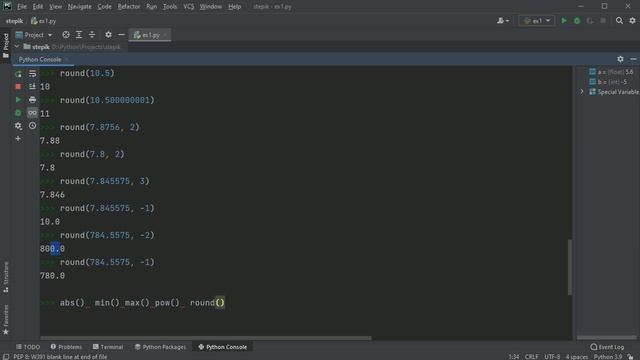Toggle Show Variables glasses icon

coord(32,113)
